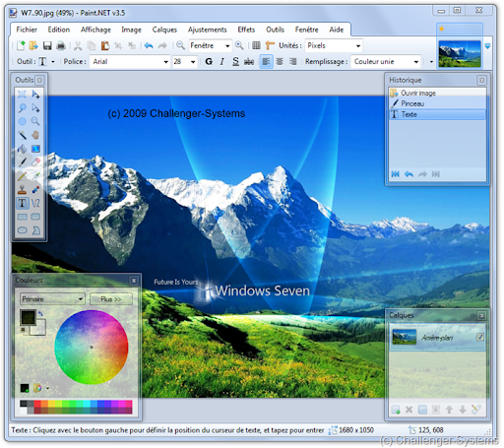Select the Lasso Select tool
Image resolution: width=504 pixels, height=448 pixels.
point(22,108)
